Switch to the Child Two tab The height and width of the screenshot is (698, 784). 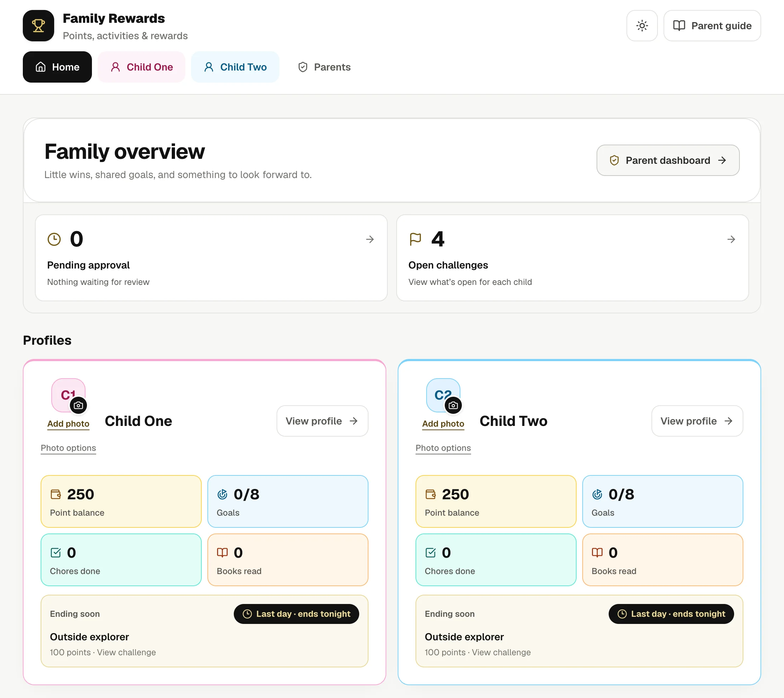pos(235,67)
